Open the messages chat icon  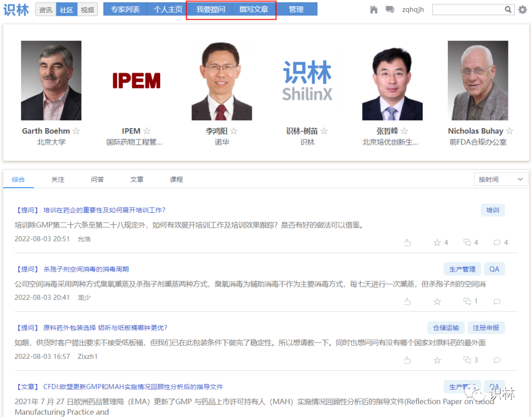(x=390, y=9)
